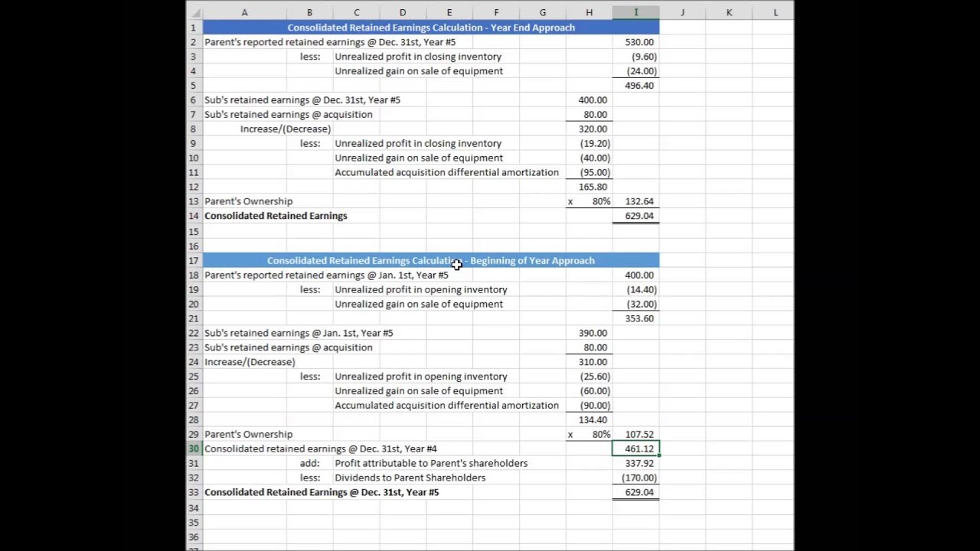Click "Parent's Ownership" in row 13
The height and width of the screenshot is (551, 980).
(248, 201)
